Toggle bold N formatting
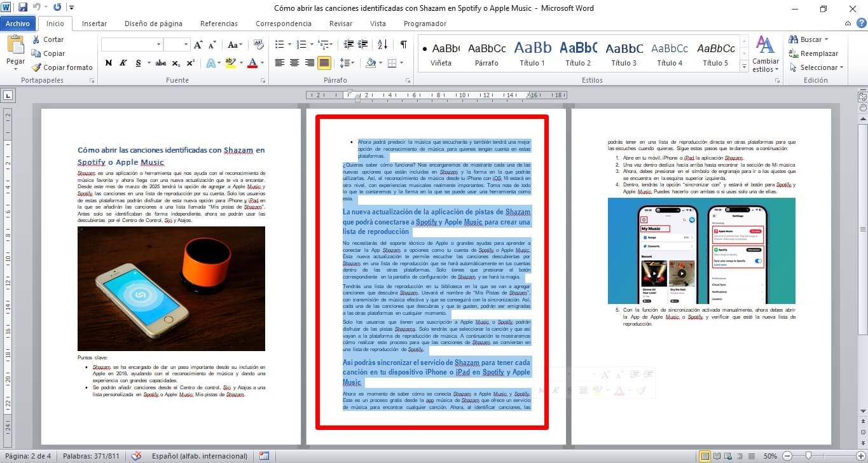The height and width of the screenshot is (463, 868). [108, 63]
